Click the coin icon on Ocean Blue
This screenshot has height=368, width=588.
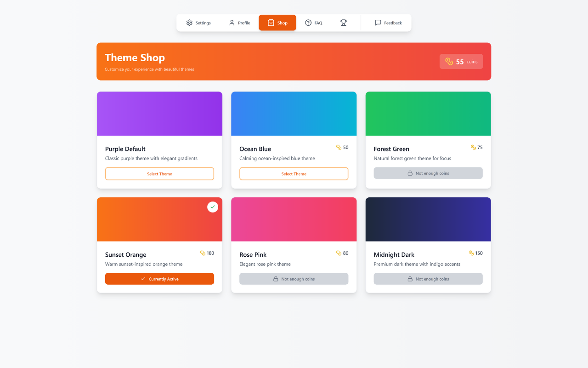coord(339,147)
